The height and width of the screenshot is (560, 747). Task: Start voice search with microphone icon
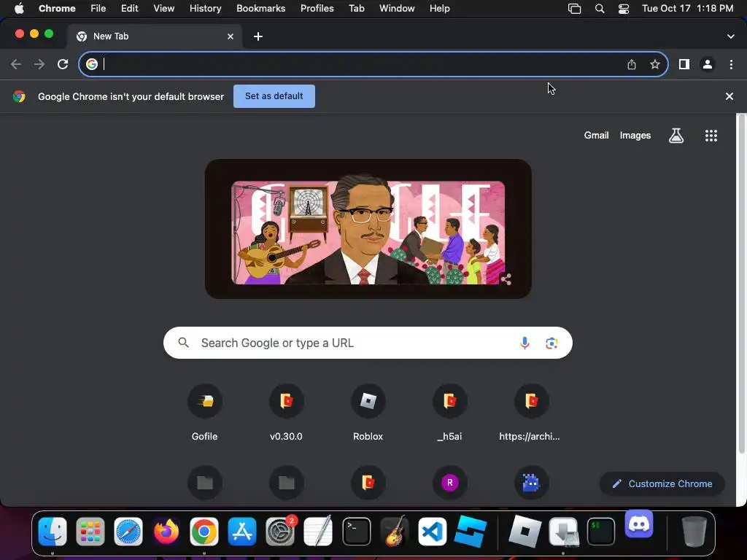click(x=525, y=343)
